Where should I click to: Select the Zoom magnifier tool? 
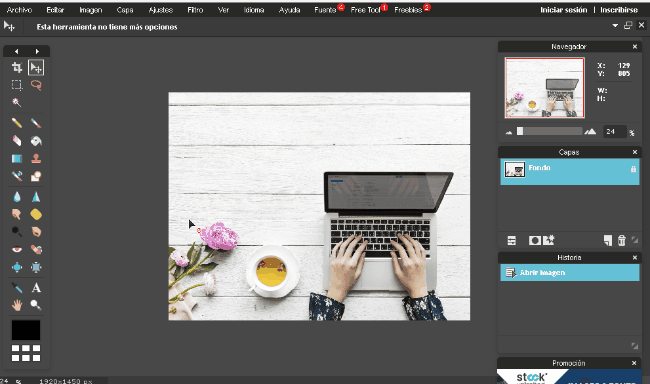(x=36, y=305)
